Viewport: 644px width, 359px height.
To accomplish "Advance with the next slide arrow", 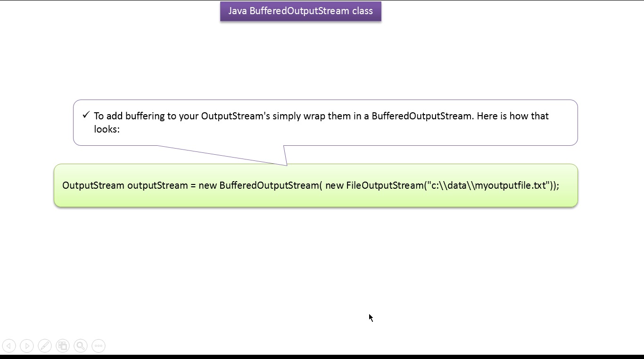I will point(27,346).
